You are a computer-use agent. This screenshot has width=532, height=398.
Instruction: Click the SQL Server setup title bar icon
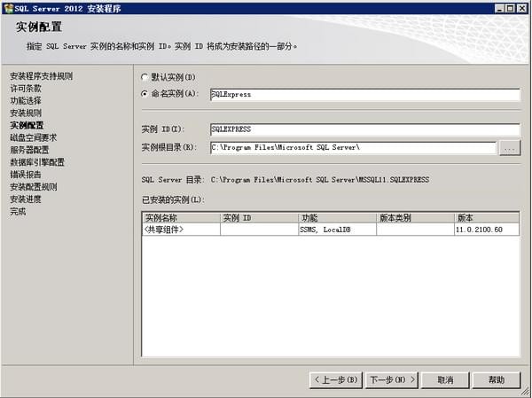pos(9,8)
